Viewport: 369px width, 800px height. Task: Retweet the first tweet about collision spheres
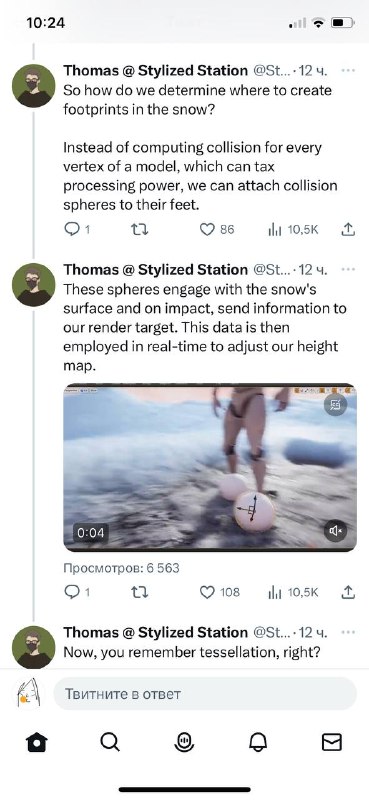(139, 230)
